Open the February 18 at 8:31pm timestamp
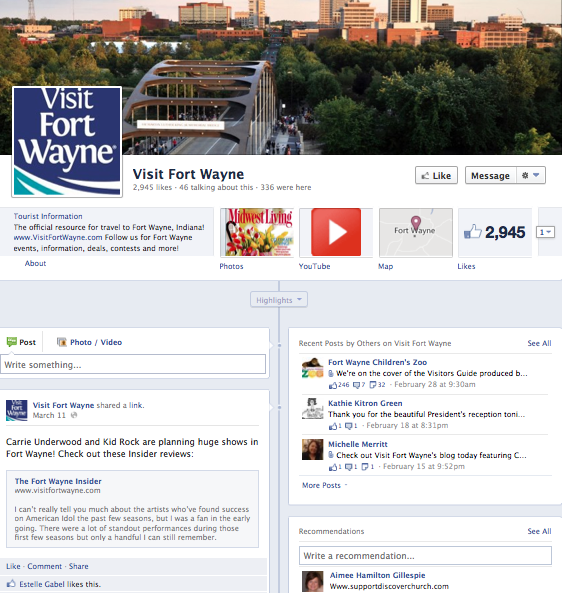This screenshot has height=593, width=562. tap(407, 425)
